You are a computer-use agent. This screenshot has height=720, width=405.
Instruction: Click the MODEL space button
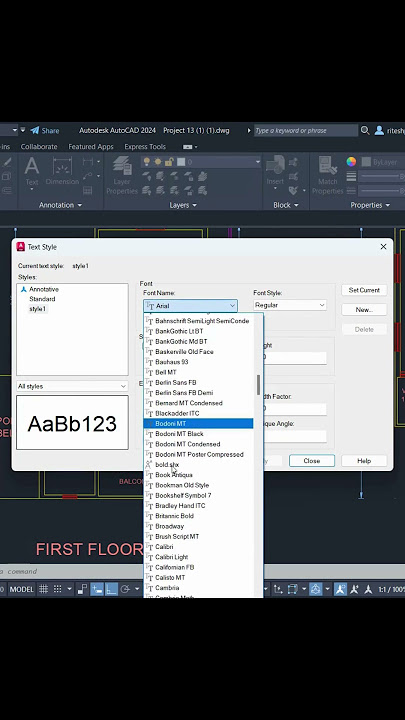(22, 589)
